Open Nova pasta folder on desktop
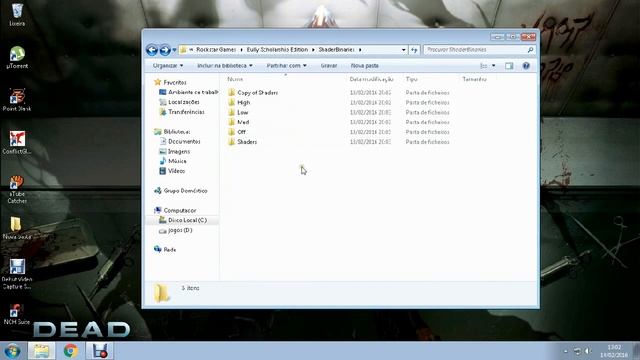The image size is (640, 360). coord(17,228)
